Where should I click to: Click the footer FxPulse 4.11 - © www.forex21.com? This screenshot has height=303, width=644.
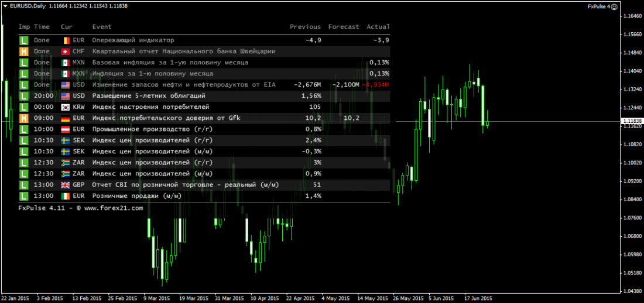(81, 208)
